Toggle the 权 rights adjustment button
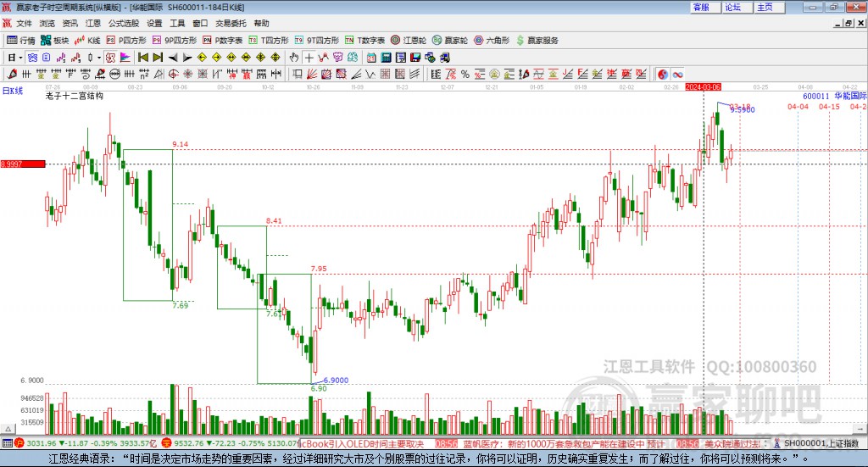Screen dimensions: 868x467 111,58
